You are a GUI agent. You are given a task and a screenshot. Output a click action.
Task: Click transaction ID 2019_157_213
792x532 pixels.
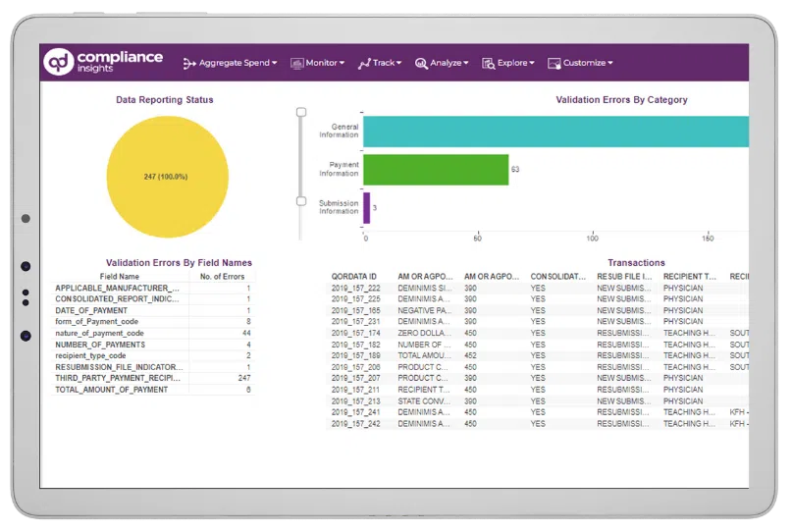coord(355,401)
